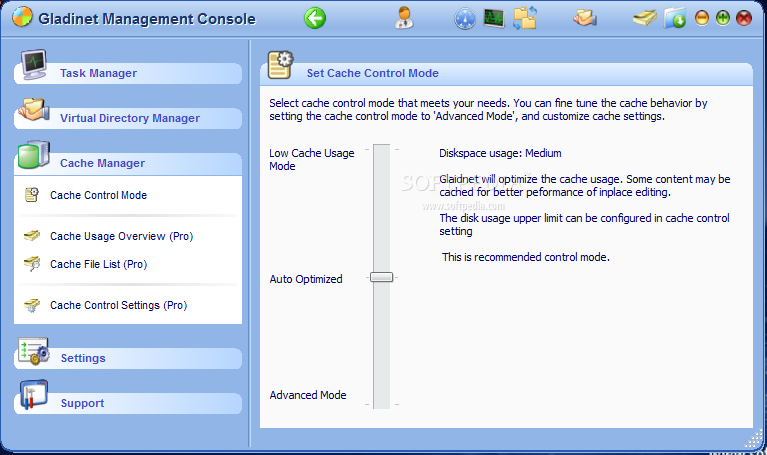The width and height of the screenshot is (767, 455).
Task: Click the user profile person icon
Action: 404,18
